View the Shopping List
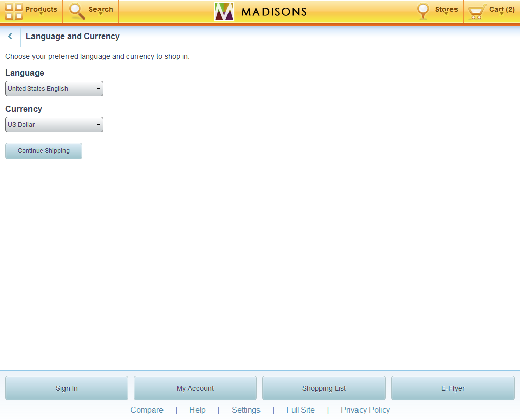This screenshot has height=420, width=520. pyautogui.click(x=323, y=388)
